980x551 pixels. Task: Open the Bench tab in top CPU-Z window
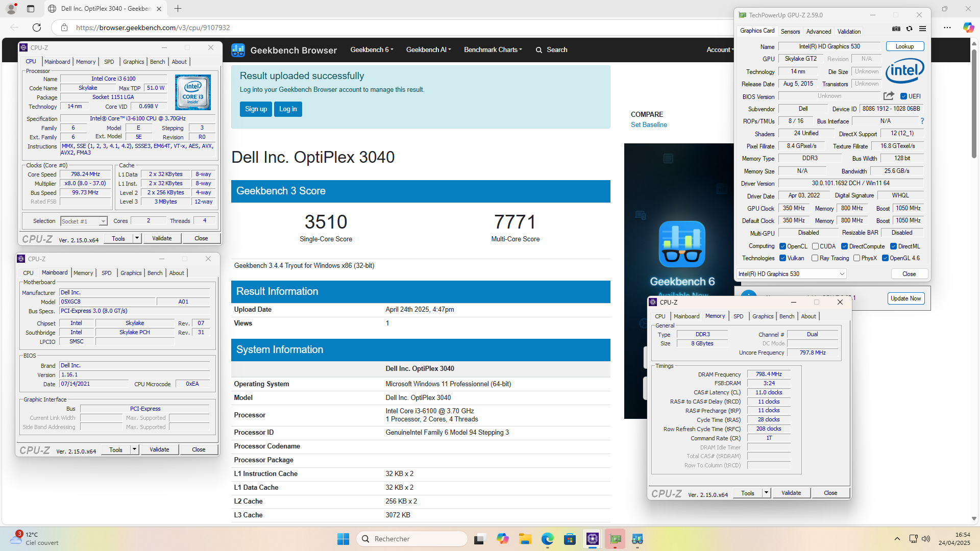pos(157,62)
